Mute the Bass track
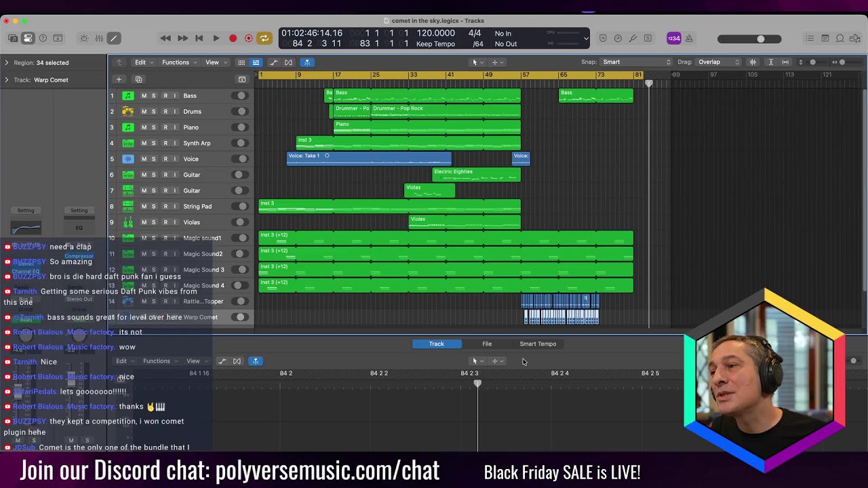The image size is (868, 488). click(x=144, y=96)
